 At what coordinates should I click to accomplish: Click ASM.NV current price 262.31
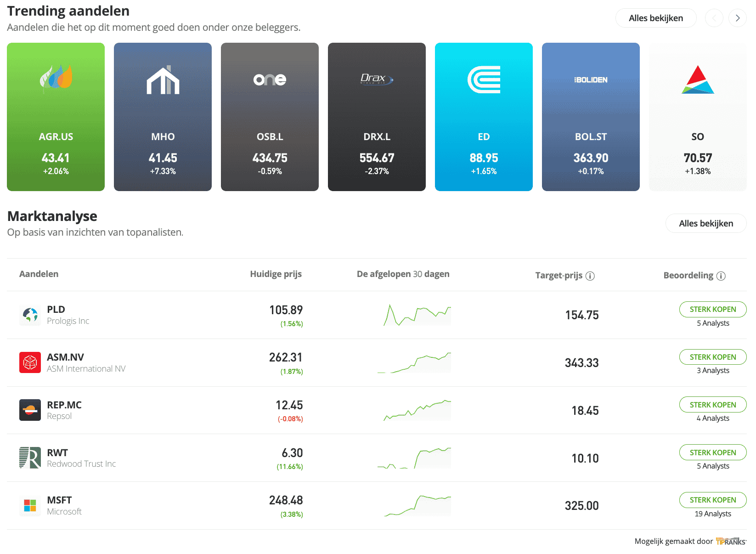coord(286,357)
